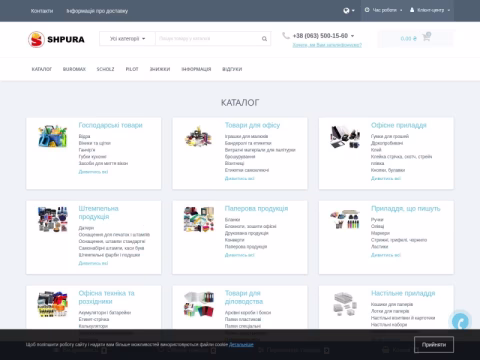
Task: Open the Маркери subcategory
Action: [x=380, y=233]
